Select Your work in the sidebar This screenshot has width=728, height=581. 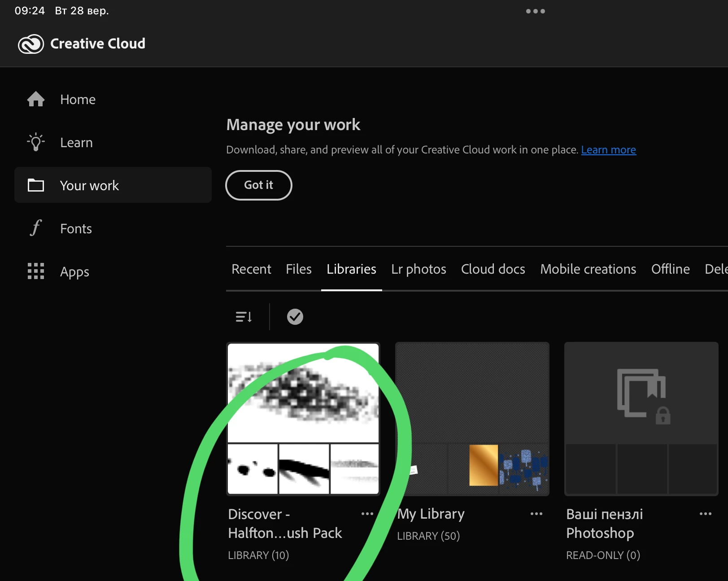(113, 185)
